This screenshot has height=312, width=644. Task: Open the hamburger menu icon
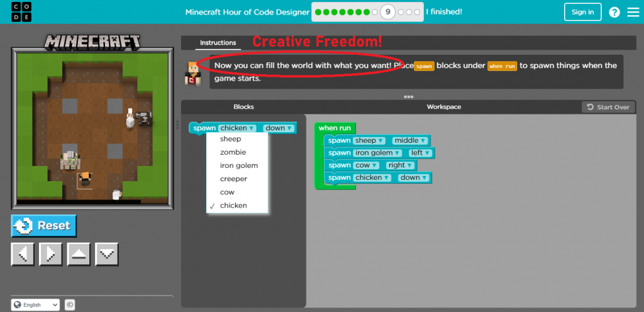[x=633, y=12]
